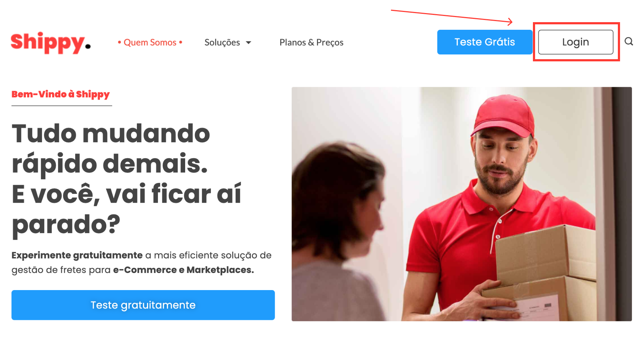The height and width of the screenshot is (338, 644).
Task: Click the headline Tudo mudando rápido demais
Action: (111, 148)
